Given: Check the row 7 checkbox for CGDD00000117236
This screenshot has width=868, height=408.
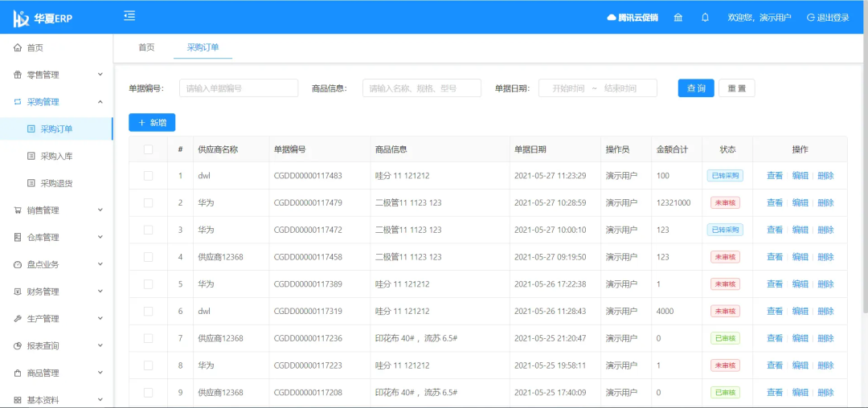Looking at the screenshot, I should point(148,338).
